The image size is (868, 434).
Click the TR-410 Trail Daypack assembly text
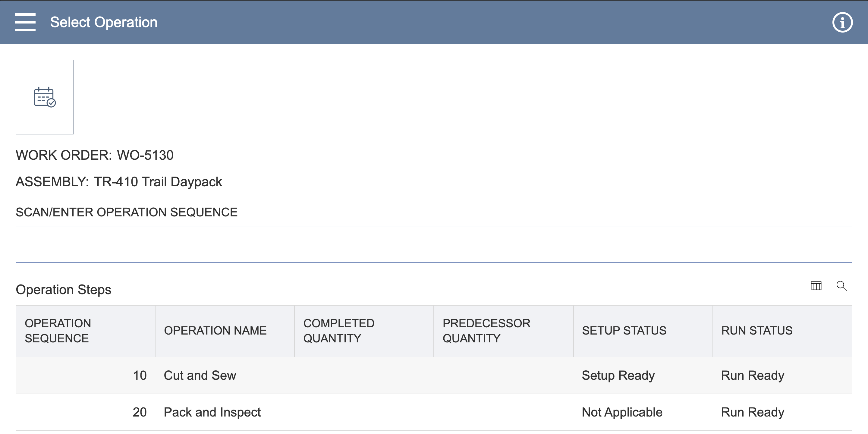point(158,182)
